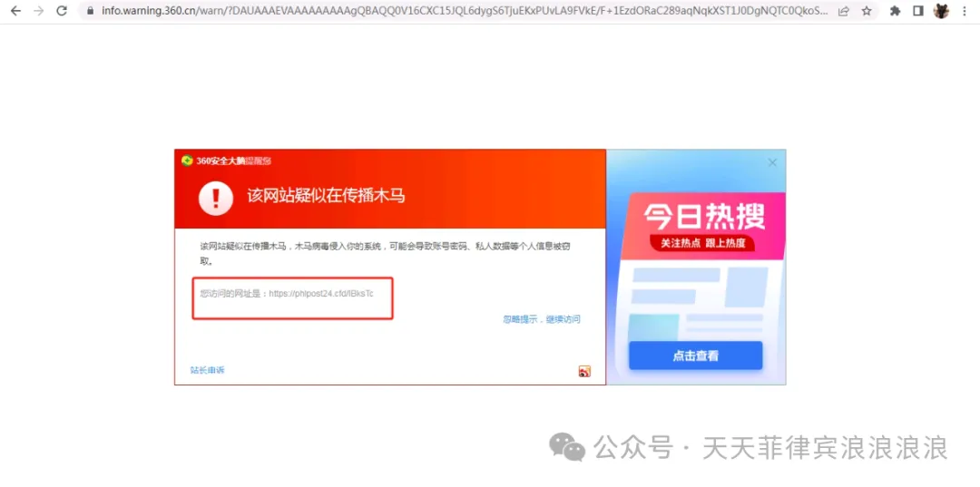980x487 pixels.
Task: Bookmark this page with the star icon
Action: (x=867, y=11)
